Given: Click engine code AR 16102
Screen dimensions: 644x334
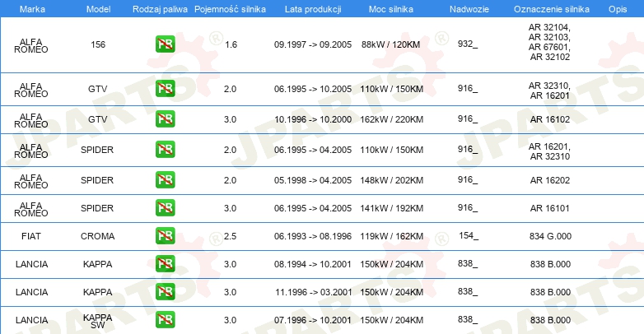Looking at the screenshot, I should (550, 119).
